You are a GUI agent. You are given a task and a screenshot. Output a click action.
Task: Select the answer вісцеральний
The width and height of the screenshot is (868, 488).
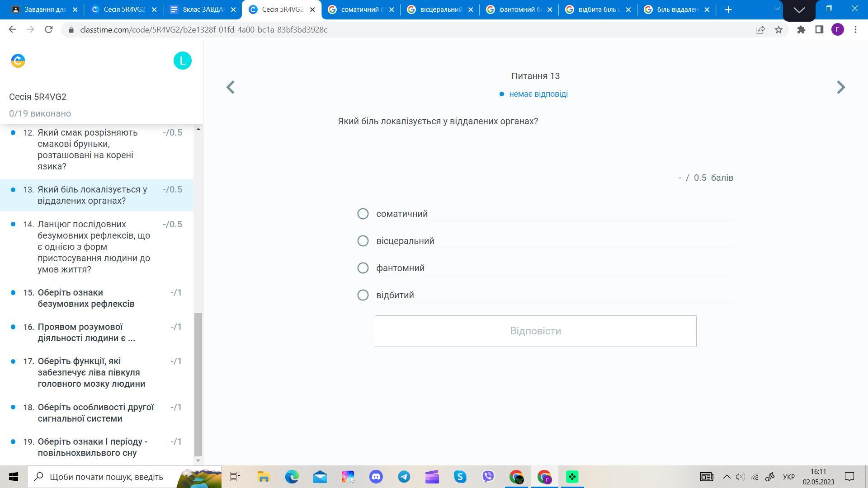click(363, 241)
